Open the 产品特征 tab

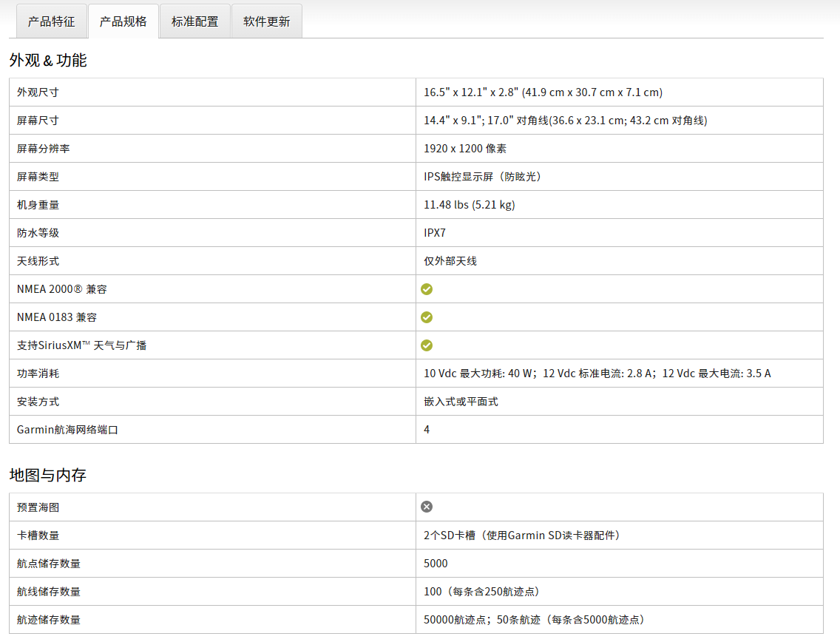52,21
